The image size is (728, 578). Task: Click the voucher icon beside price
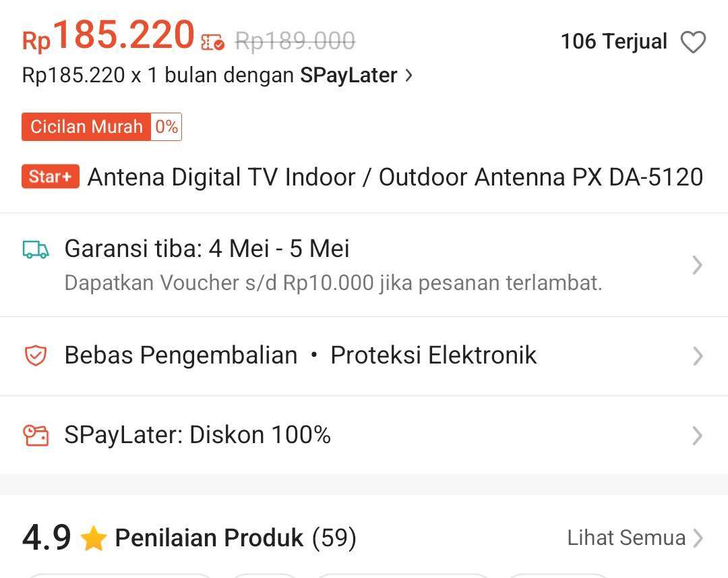pos(212,42)
